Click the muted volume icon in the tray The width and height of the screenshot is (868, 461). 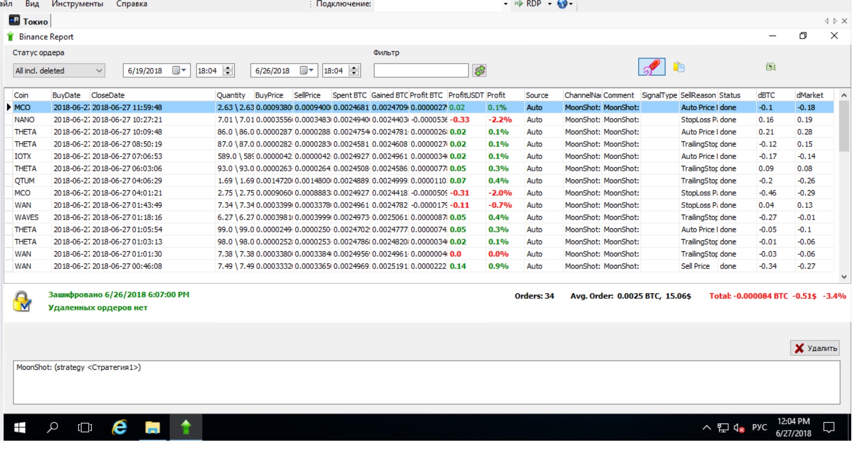coord(739,428)
